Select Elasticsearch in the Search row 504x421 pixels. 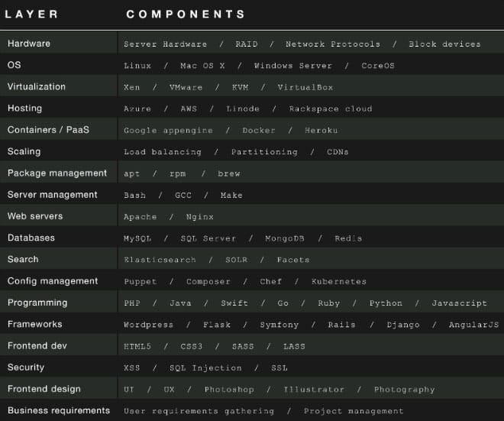pos(160,260)
